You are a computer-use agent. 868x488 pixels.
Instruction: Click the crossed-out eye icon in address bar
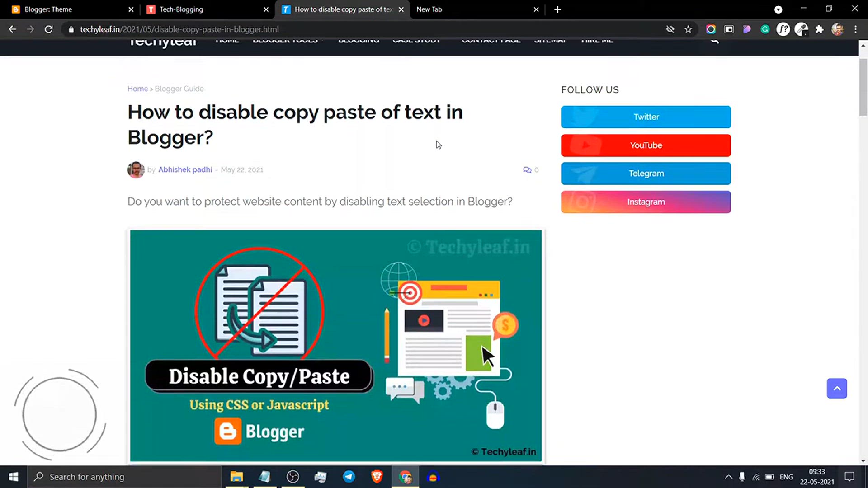tap(670, 29)
